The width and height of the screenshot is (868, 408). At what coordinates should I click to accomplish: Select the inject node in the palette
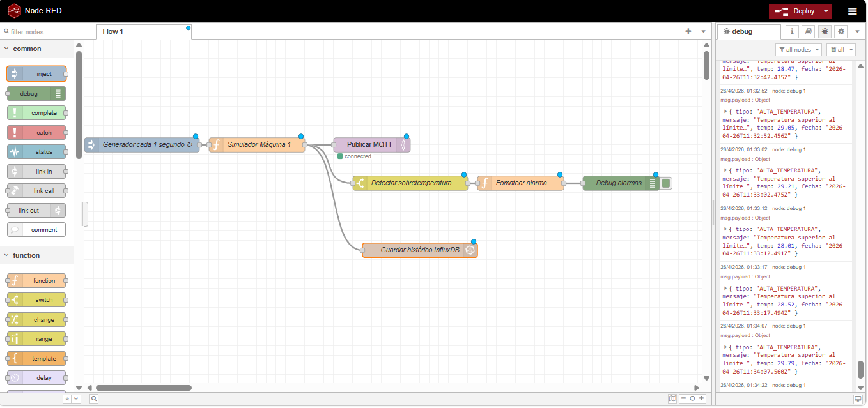pos(36,74)
